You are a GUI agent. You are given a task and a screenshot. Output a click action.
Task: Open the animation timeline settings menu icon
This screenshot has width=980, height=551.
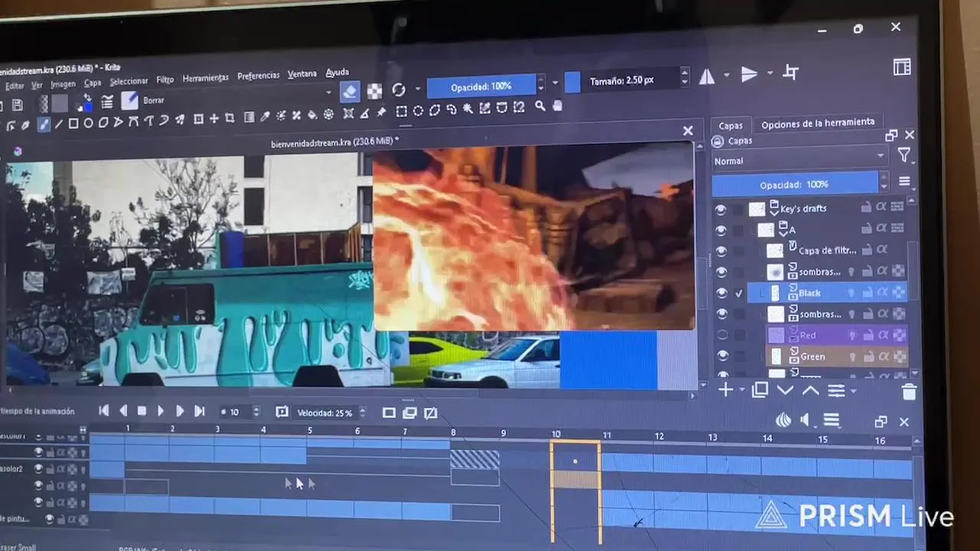pos(831,420)
